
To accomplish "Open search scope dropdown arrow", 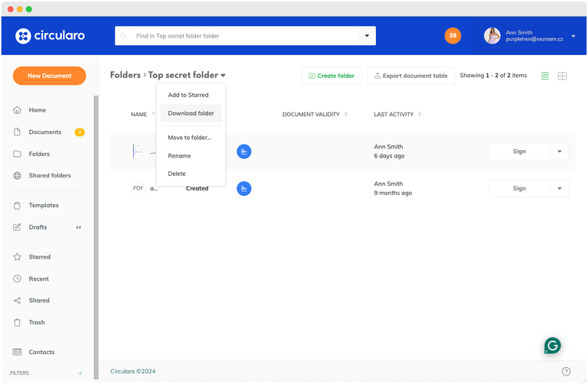I will click(367, 36).
